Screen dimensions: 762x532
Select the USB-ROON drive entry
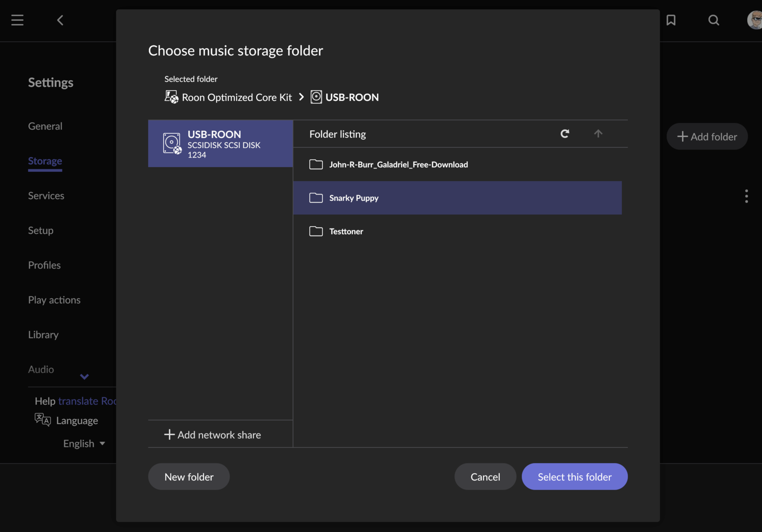pyautogui.click(x=220, y=144)
